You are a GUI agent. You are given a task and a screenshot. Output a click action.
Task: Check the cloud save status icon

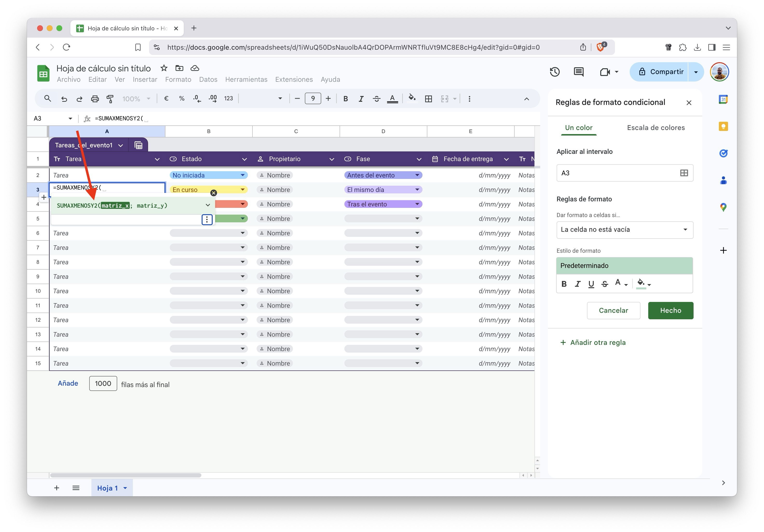coord(195,68)
